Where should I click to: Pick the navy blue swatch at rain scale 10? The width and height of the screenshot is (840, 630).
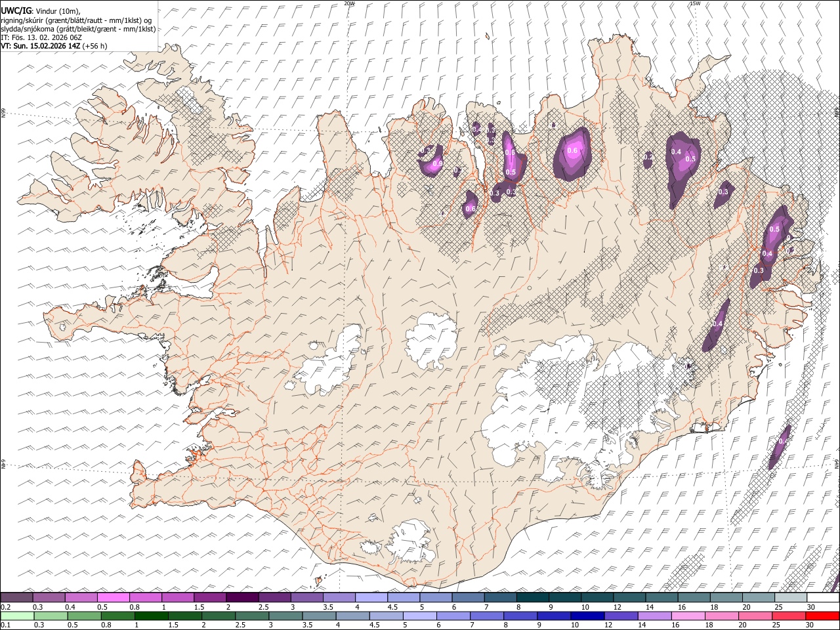coord(588,616)
